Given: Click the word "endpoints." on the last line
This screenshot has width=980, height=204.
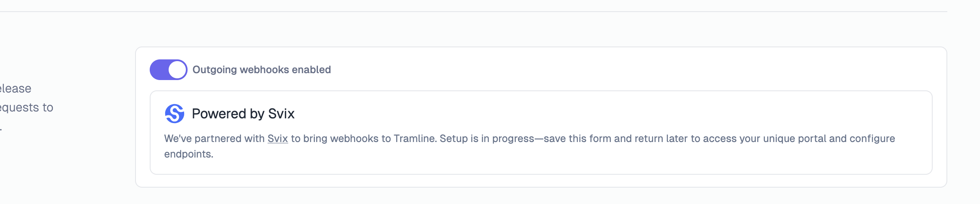Looking at the screenshot, I should point(188,154).
